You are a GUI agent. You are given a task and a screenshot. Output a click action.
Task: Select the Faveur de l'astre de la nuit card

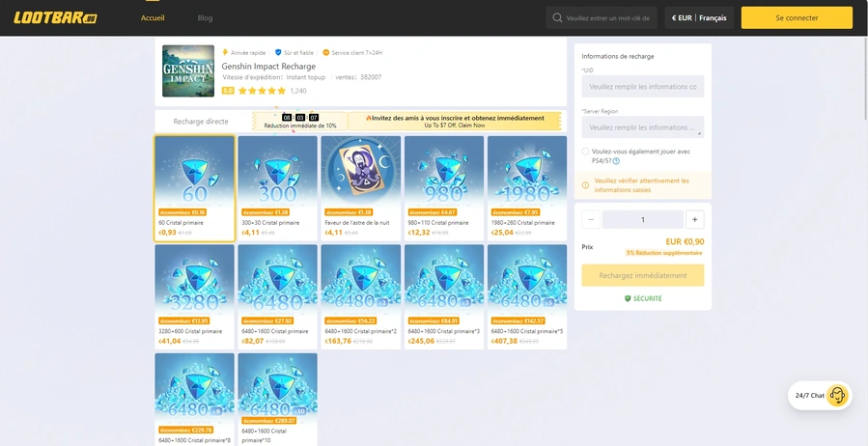(360, 188)
